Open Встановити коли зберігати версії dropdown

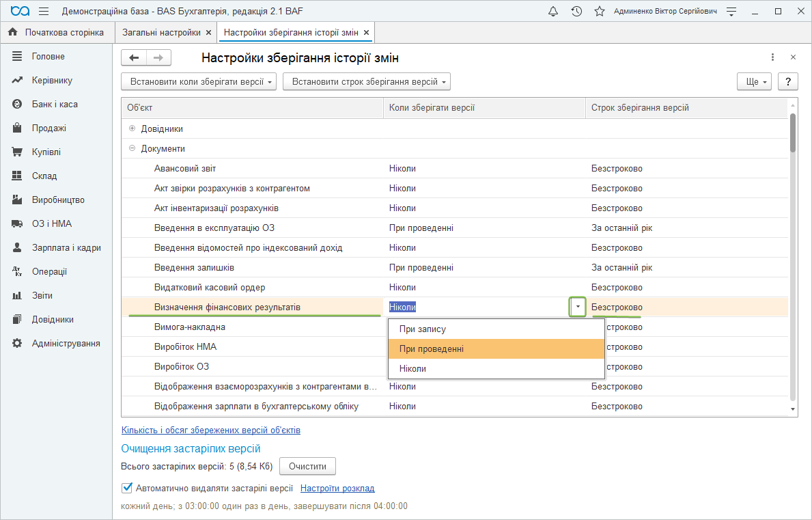[199, 82]
